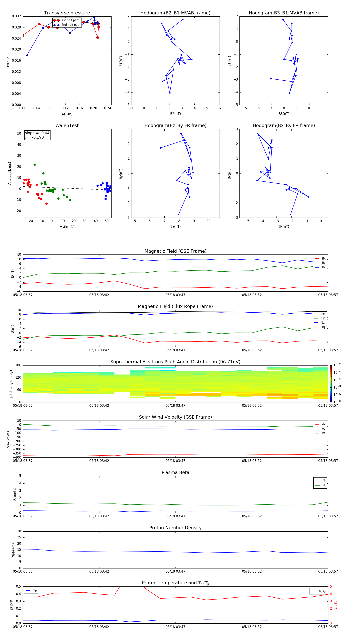Screen dimensions: 351x644
Task: Select the Vz entry in the velocity legend
Action: click(320, 433)
